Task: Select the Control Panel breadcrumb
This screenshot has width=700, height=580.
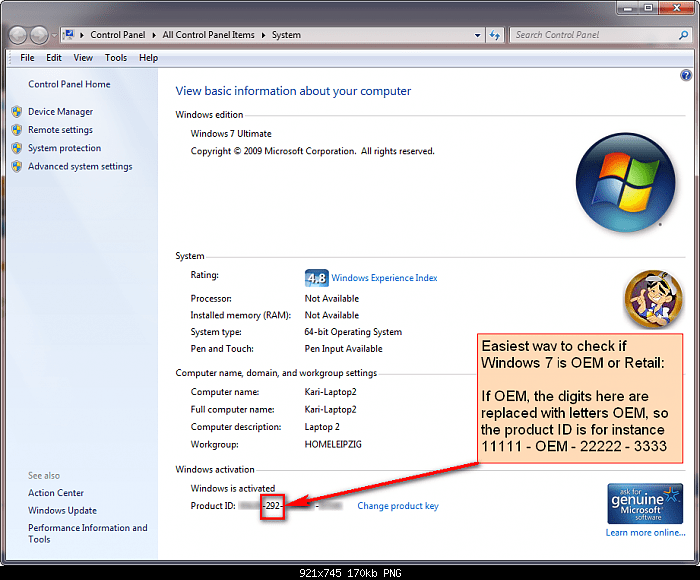Action: tap(118, 35)
